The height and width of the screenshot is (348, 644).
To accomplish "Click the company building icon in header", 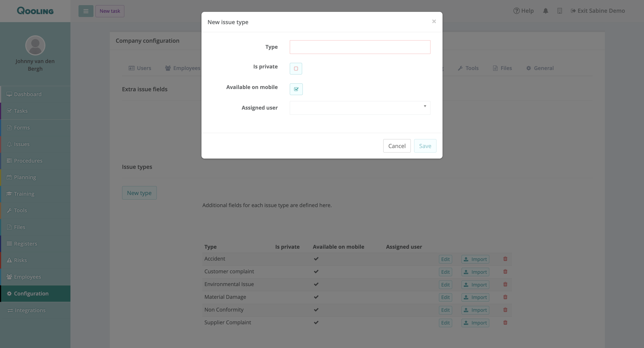I will coord(559,11).
